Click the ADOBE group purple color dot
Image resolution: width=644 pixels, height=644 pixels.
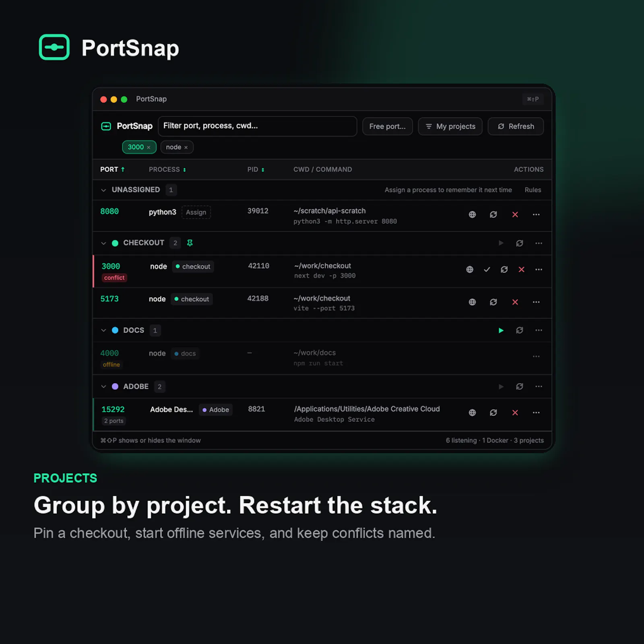115,386
